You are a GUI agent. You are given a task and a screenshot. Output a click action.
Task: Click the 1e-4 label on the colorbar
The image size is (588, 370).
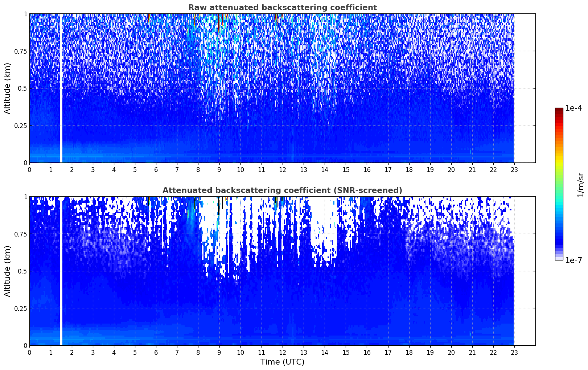[573, 108]
